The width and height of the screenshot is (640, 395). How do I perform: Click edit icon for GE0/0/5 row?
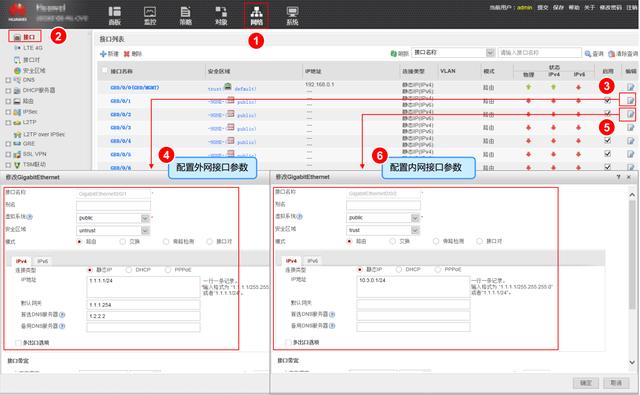[x=631, y=154]
